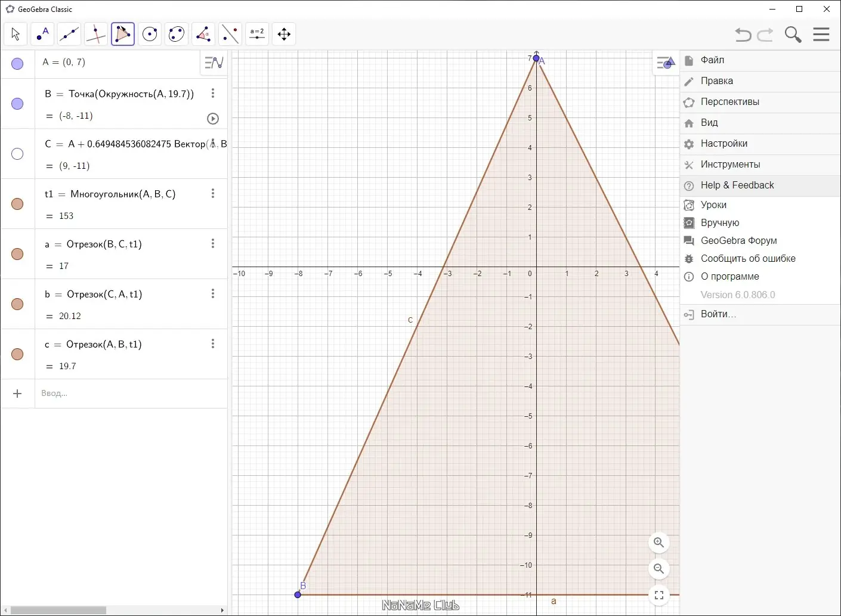This screenshot has height=616, width=841.
Task: Open the graphics view style bar
Action: (665, 62)
